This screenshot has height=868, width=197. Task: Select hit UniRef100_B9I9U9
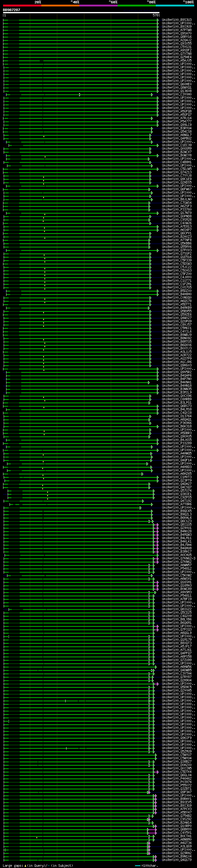(177, 26)
